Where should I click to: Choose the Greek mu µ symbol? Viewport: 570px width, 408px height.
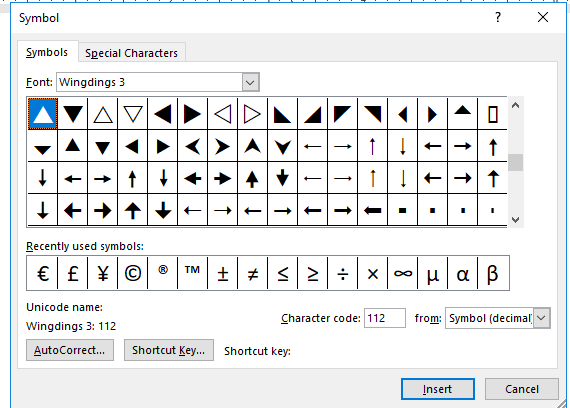pyautogui.click(x=433, y=273)
